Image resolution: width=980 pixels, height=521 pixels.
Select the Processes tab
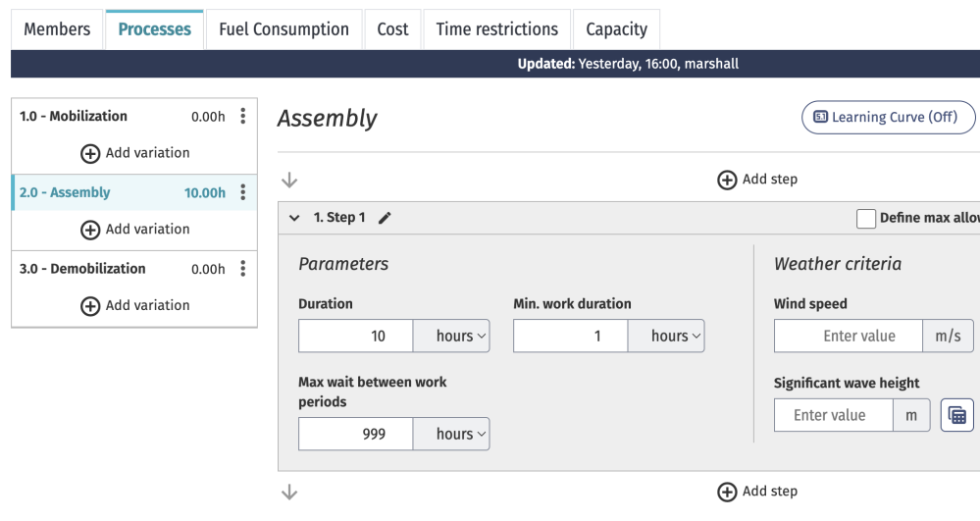pos(154,29)
